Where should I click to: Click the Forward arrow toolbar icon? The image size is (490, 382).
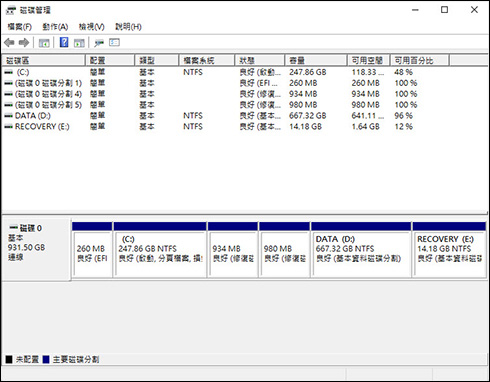24,43
